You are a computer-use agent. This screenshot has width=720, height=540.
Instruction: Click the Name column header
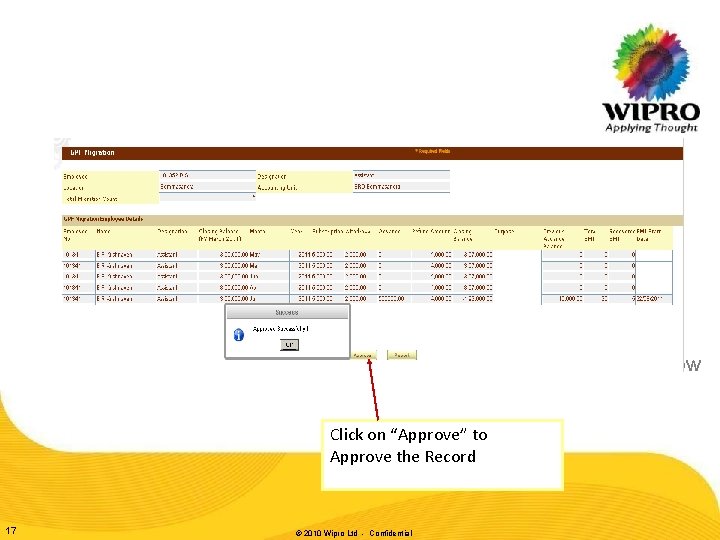pos(104,231)
